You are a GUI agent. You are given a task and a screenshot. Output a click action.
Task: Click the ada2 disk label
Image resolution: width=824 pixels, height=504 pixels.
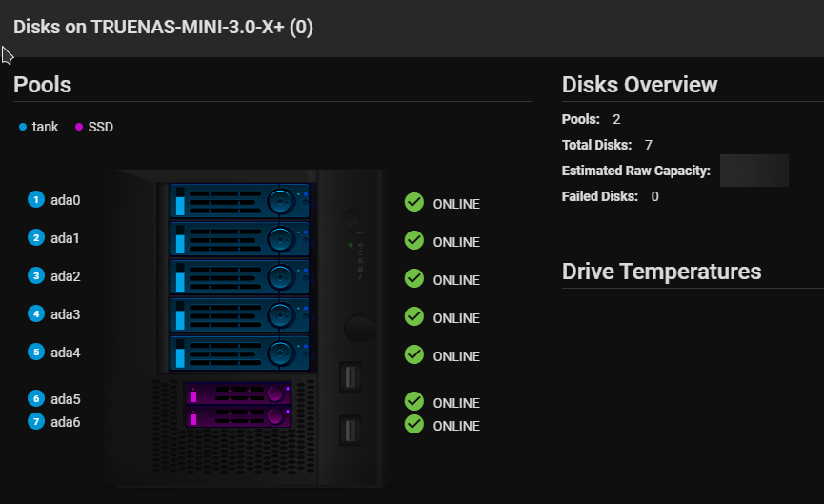point(65,276)
